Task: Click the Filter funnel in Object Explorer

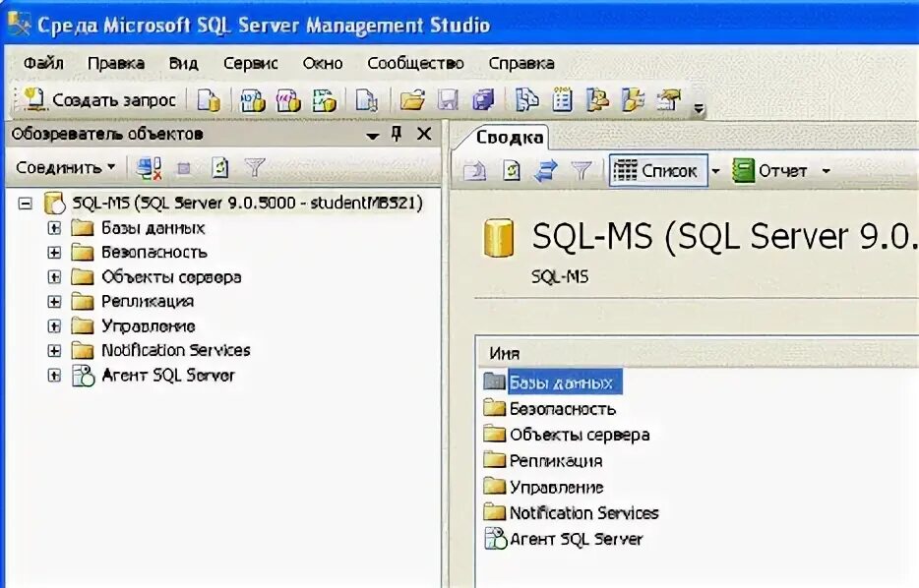Action: click(x=255, y=167)
